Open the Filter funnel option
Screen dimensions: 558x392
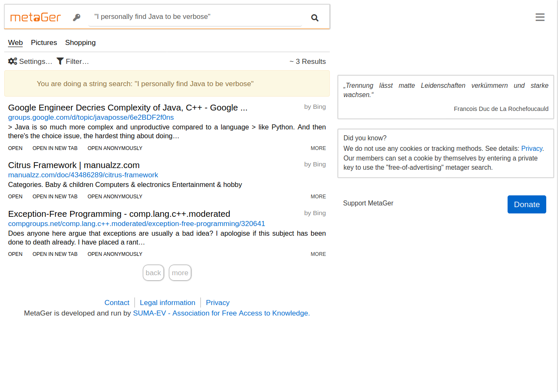73,61
